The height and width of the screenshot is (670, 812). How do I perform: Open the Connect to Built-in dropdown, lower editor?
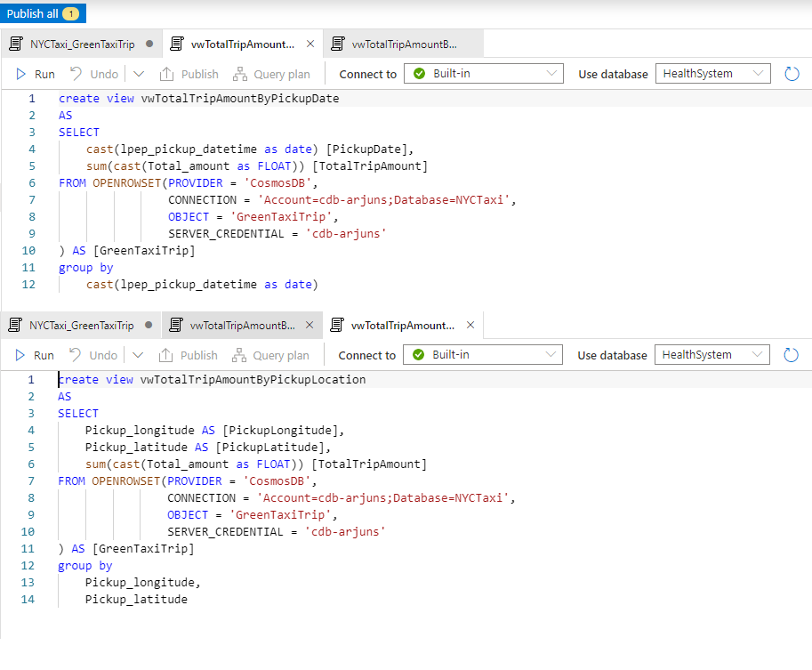tap(483, 355)
